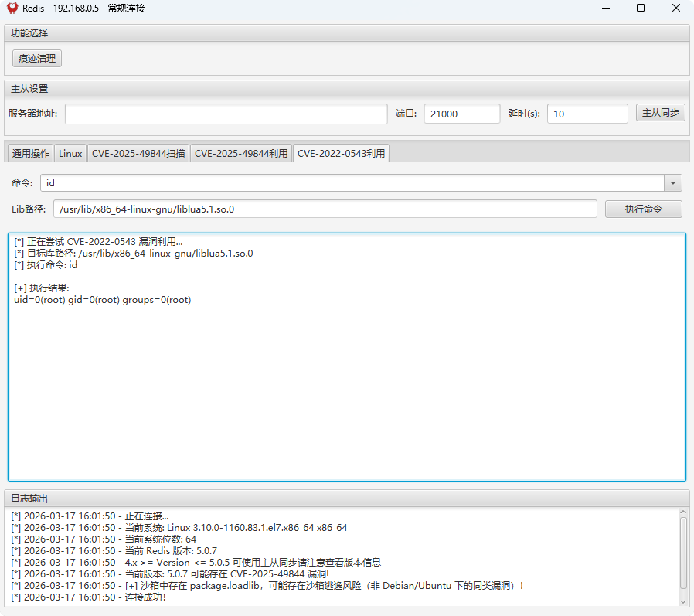Click the 主从设置 panel header

click(x=347, y=89)
